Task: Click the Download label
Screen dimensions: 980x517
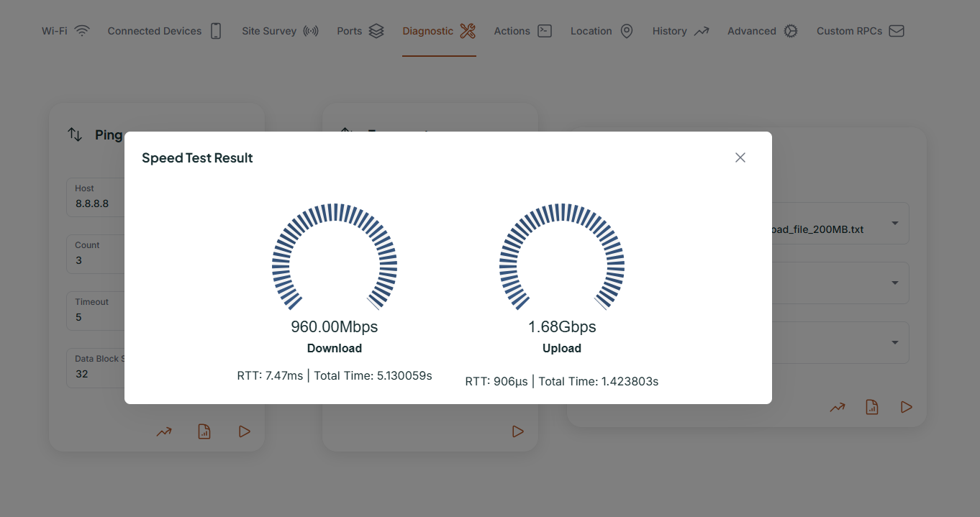Action: tap(335, 348)
